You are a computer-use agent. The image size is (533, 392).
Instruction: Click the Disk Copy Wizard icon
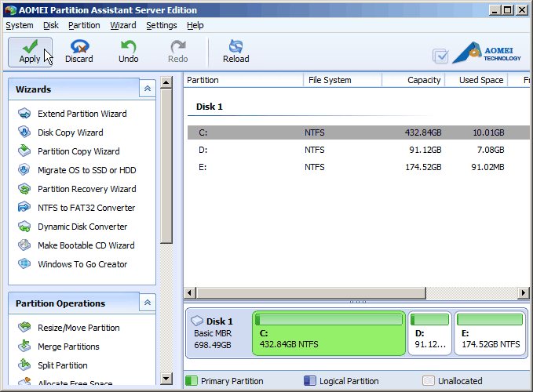(x=24, y=132)
